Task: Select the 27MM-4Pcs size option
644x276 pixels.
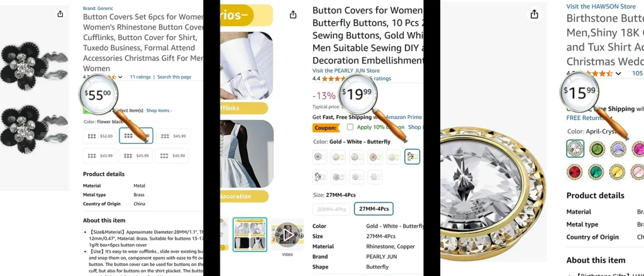Action: pyautogui.click(x=374, y=209)
